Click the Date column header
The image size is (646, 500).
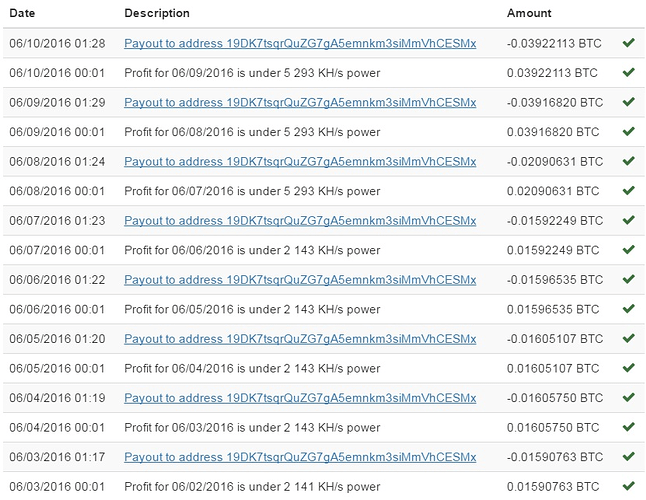(22, 13)
